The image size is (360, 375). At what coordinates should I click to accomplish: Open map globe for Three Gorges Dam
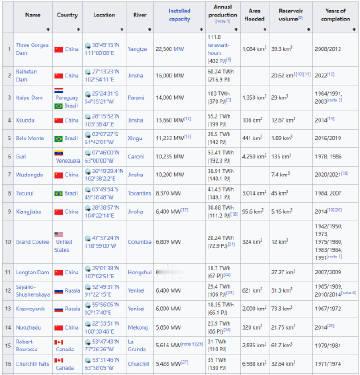(x=88, y=45)
